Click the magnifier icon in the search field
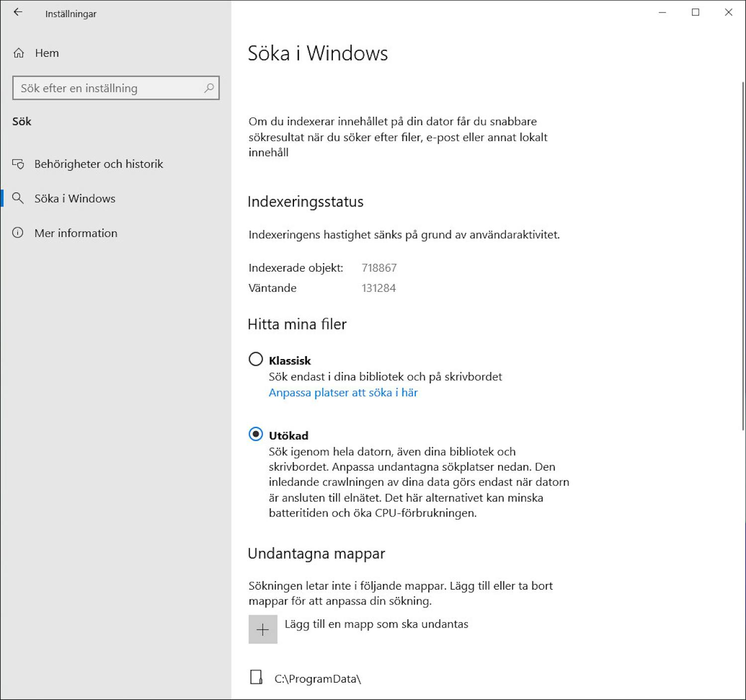 209,88
